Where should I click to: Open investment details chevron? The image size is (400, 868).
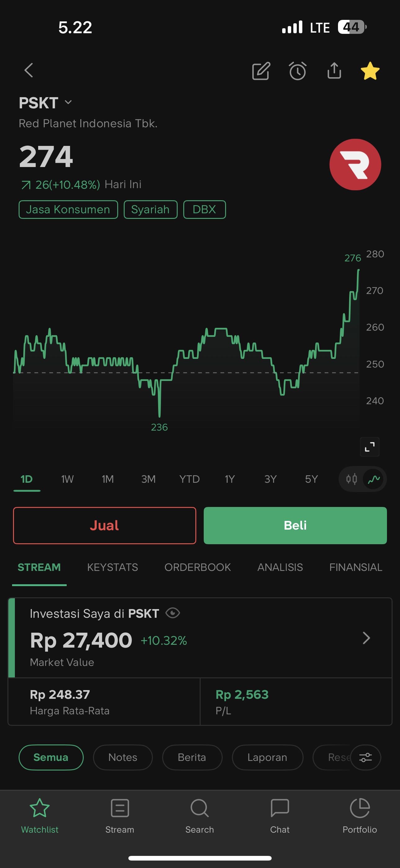[366, 638]
